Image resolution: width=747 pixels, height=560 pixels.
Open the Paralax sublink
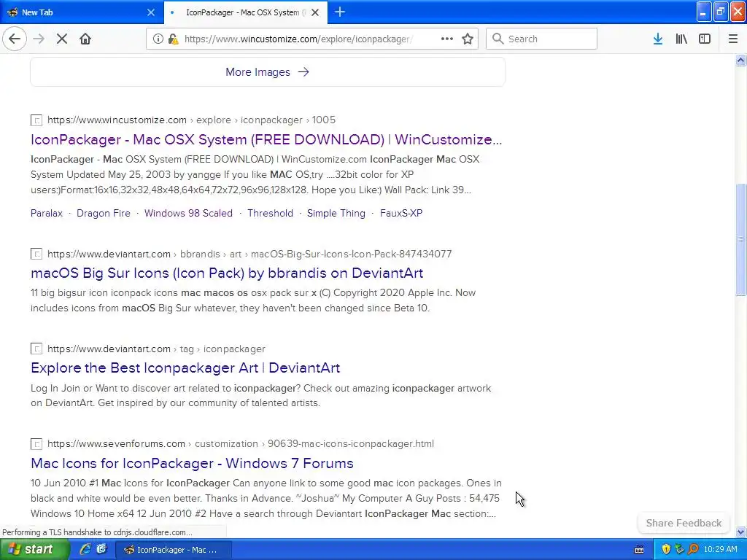coord(47,214)
